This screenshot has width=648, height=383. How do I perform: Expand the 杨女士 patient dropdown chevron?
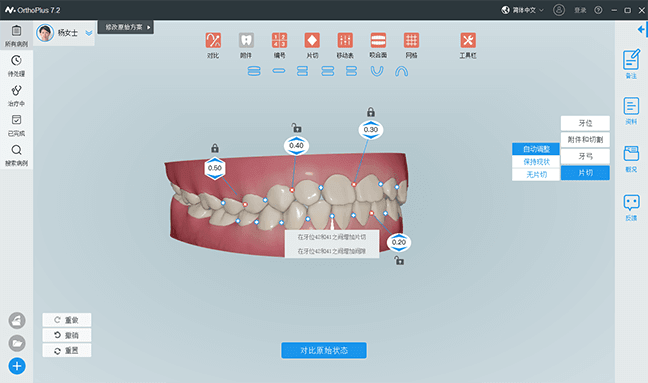tap(89, 33)
